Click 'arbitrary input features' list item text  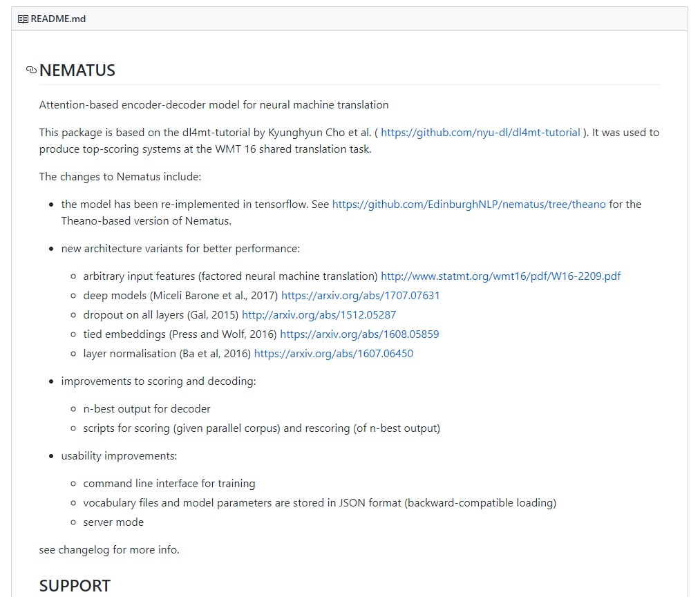(230, 276)
